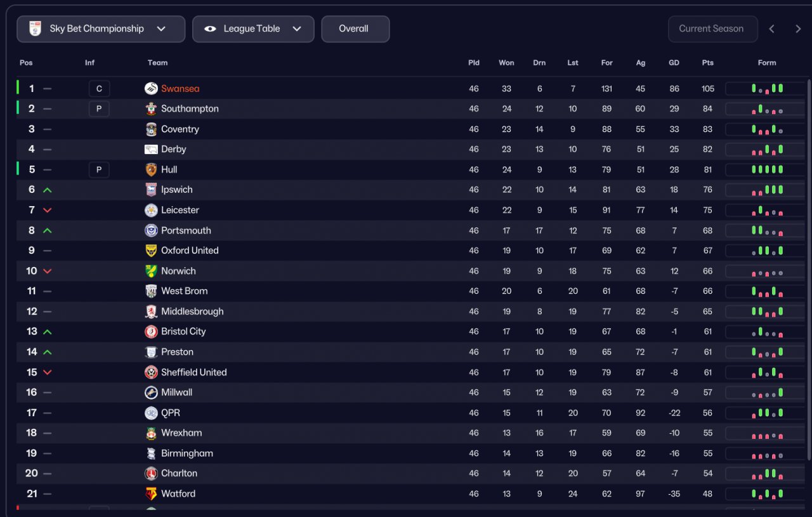This screenshot has width=812, height=517.
Task: Click Swansea's champion 'C' info badge
Action: (x=99, y=89)
